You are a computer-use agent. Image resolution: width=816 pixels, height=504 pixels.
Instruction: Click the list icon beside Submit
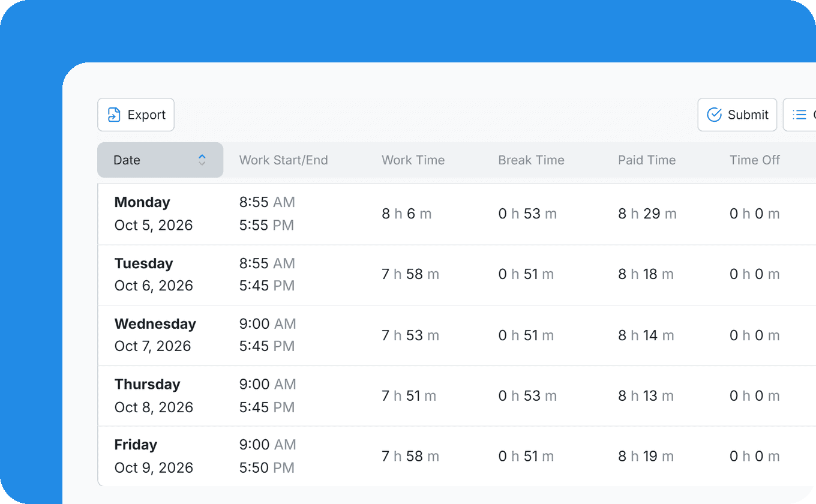point(799,115)
